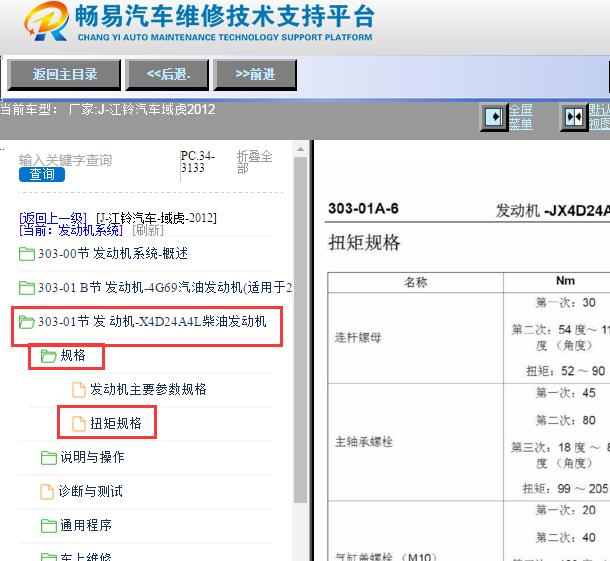Click the 当前：发动机系统 link

point(71,230)
